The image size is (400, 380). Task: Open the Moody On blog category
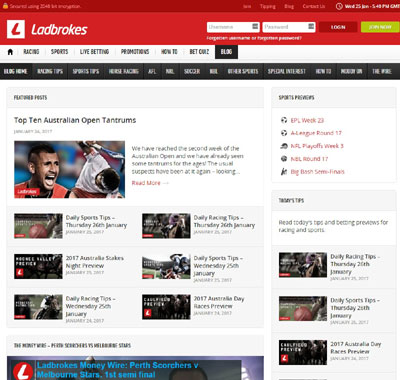point(351,71)
